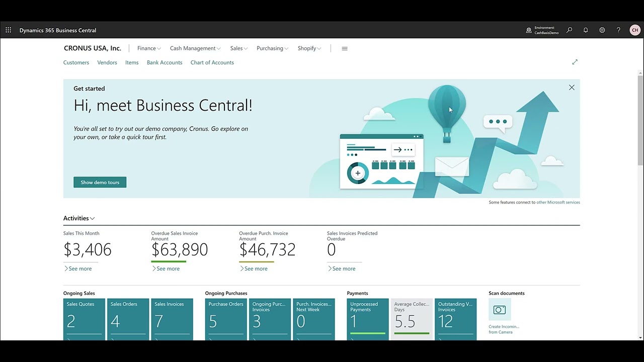
Task: Click the Dynamics 365 Business Central title
Action: pyautogui.click(x=58, y=30)
